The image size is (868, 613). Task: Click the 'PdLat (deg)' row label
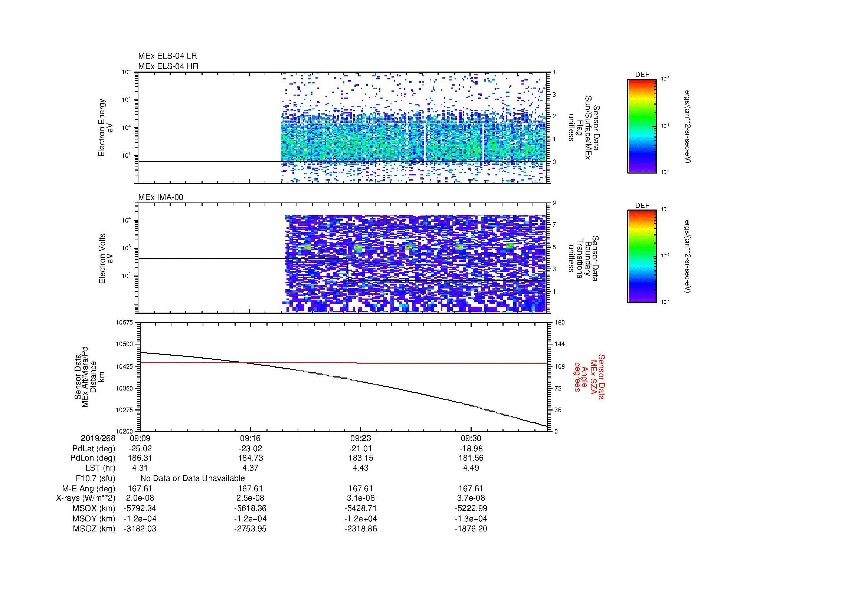[94, 449]
